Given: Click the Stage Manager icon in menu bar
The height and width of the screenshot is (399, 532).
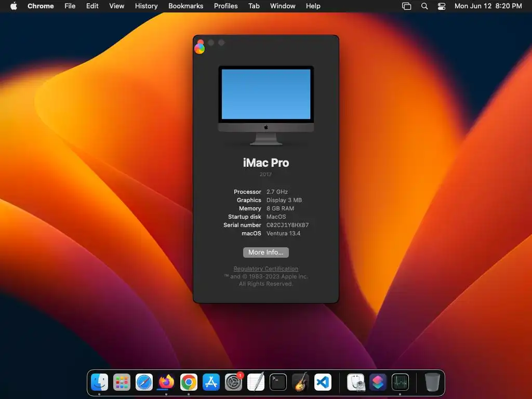Looking at the screenshot, I should [x=406, y=6].
